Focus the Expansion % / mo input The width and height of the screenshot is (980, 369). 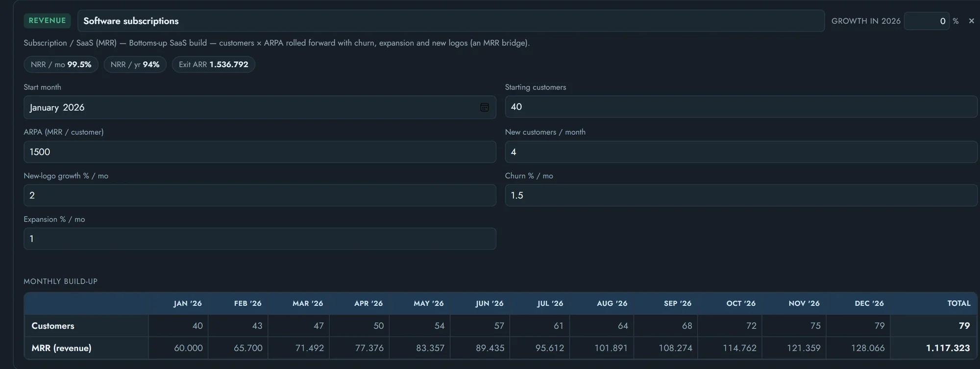tap(260, 239)
